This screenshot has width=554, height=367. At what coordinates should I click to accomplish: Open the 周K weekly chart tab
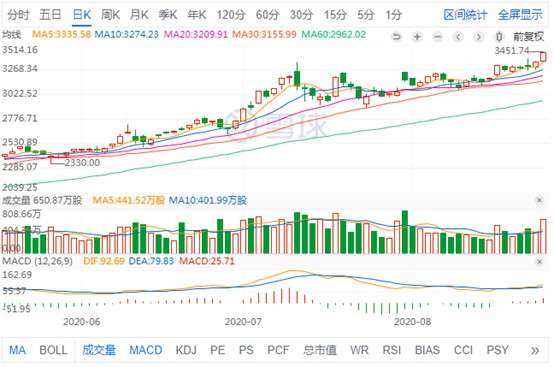[x=110, y=15]
